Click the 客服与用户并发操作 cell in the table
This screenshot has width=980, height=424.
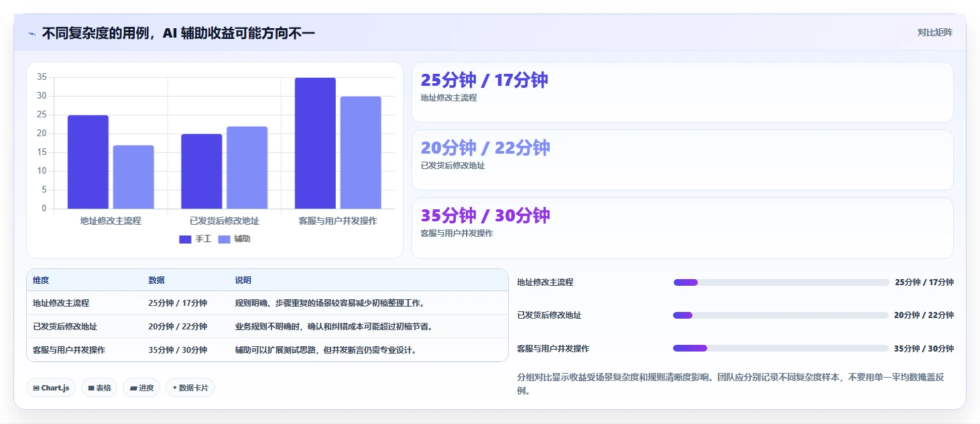point(69,350)
